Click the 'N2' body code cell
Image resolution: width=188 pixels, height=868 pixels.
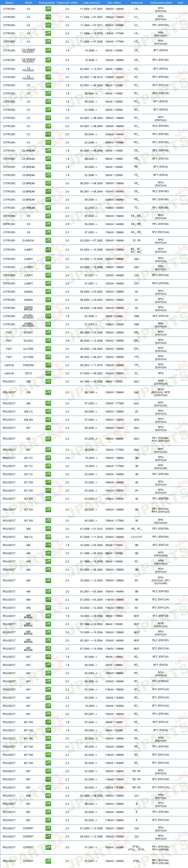pyautogui.click(x=137, y=308)
